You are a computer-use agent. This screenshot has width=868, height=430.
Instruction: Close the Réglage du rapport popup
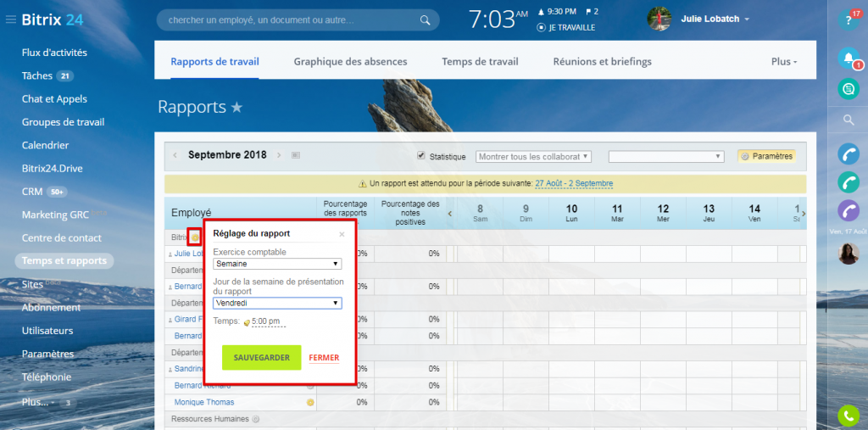[x=342, y=234]
